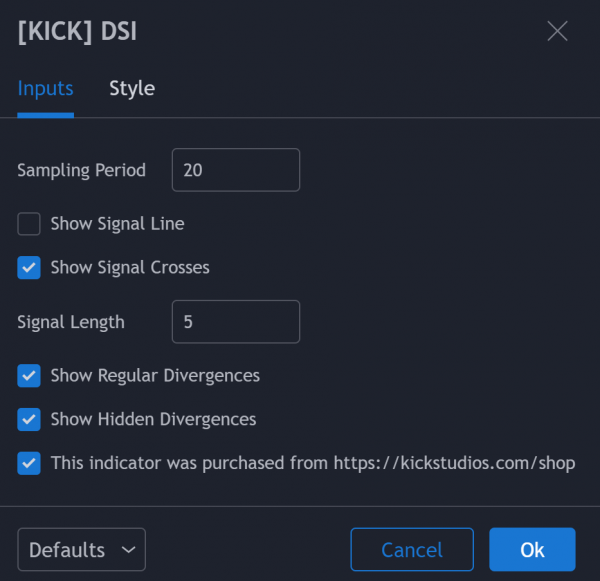
Task: Click the Show Signal Line label text
Action: [117, 224]
